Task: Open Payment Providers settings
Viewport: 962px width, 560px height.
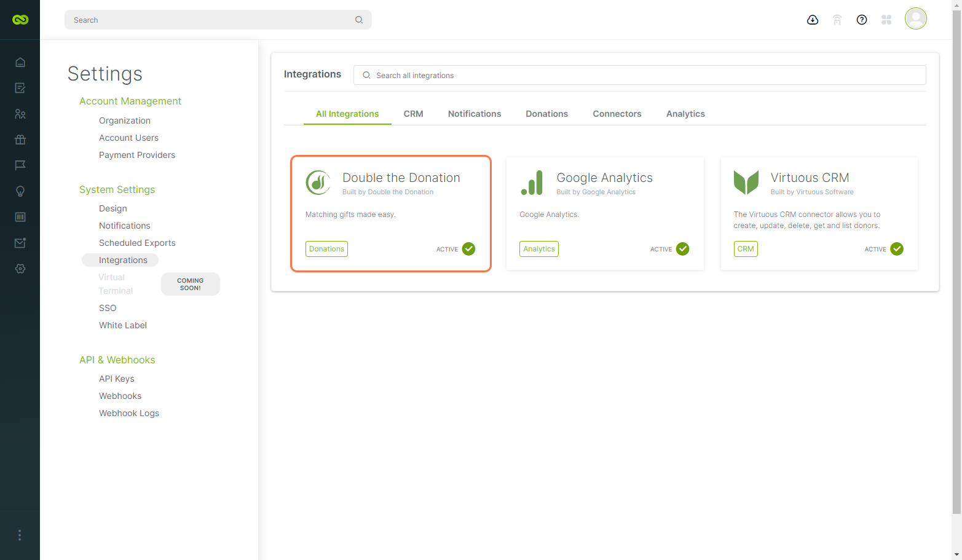Action: click(137, 155)
